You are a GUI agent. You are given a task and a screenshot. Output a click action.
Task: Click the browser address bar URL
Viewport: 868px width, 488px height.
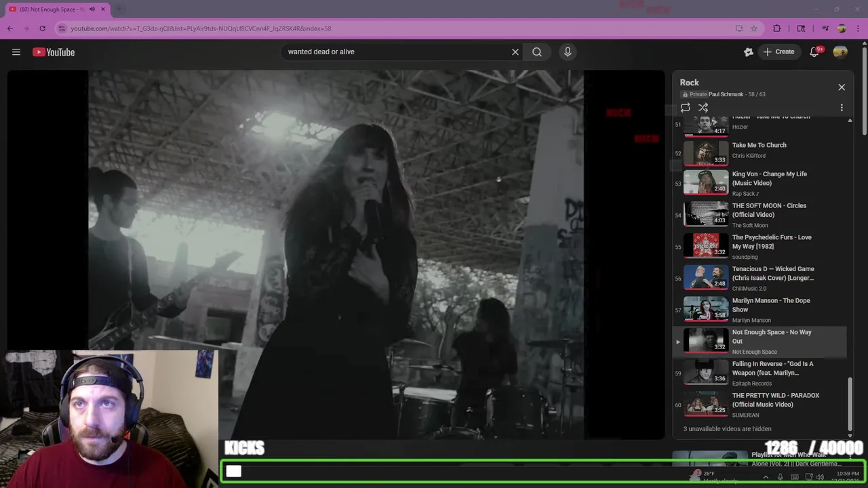pyautogui.click(x=201, y=28)
